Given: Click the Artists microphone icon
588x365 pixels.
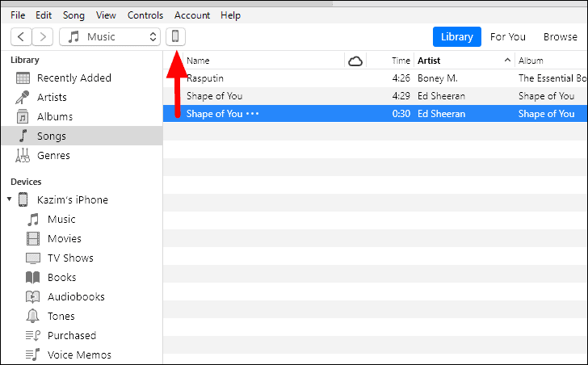Looking at the screenshot, I should [23, 98].
